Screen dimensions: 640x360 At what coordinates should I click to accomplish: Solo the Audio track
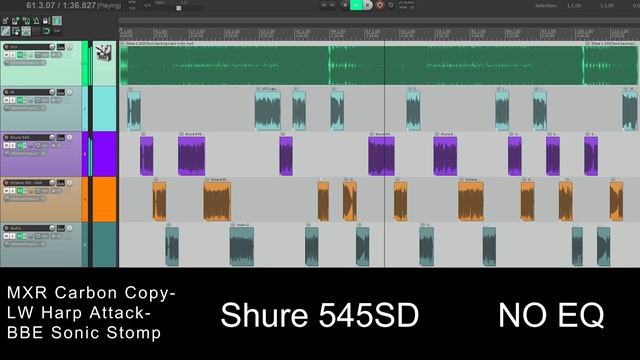[x=12, y=236]
